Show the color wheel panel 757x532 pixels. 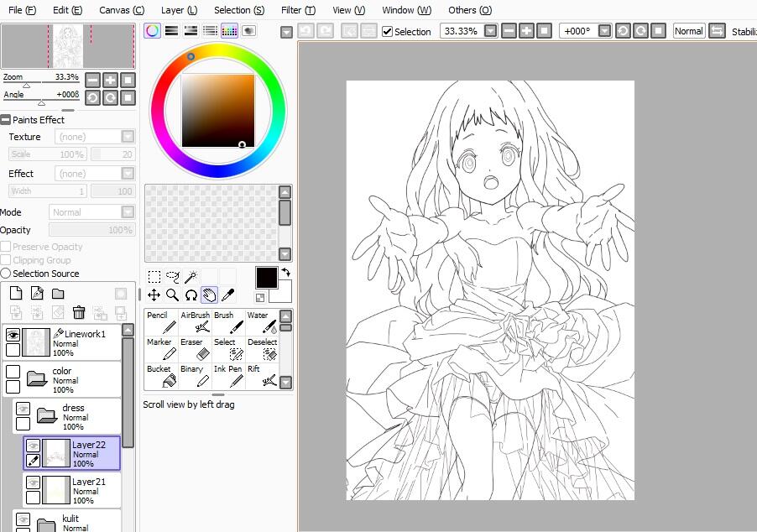pyautogui.click(x=152, y=31)
